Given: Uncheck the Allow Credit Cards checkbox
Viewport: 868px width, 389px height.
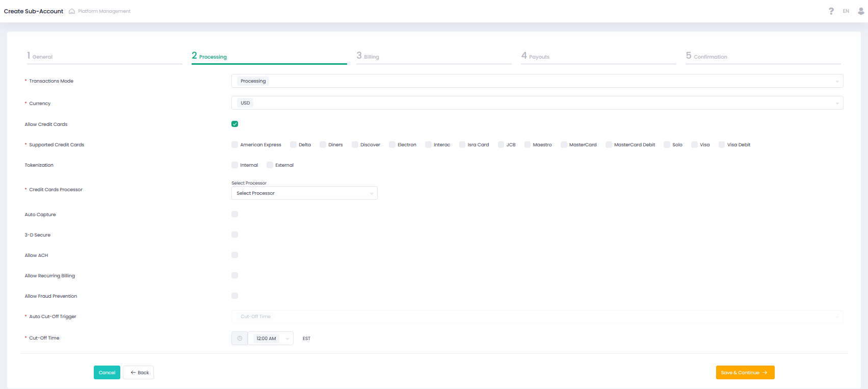Looking at the screenshot, I should tap(235, 124).
